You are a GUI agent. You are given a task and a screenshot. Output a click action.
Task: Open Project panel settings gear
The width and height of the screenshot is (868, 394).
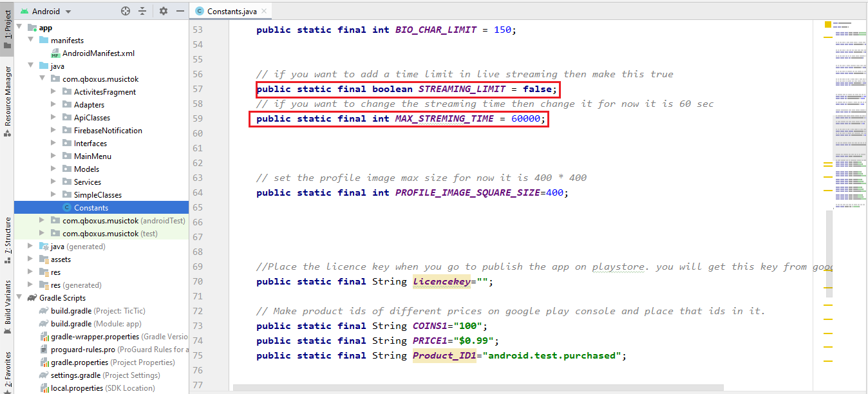pos(163,11)
